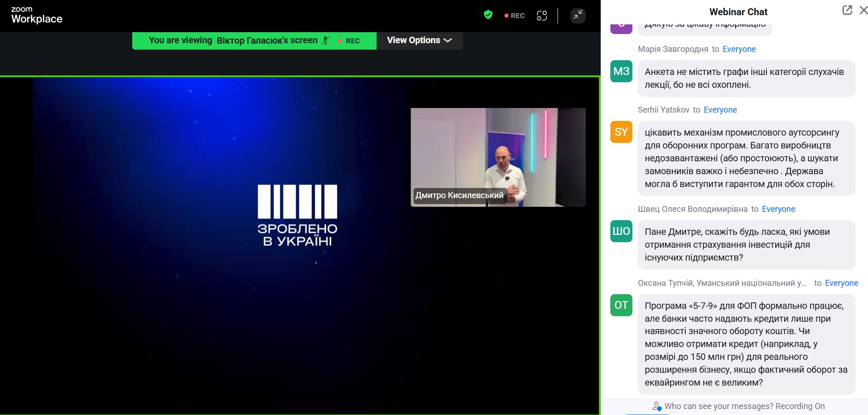868x415 pixels.
Task: Click Everyone link next to Швец Олеся Володимирівна
Action: 778,209
